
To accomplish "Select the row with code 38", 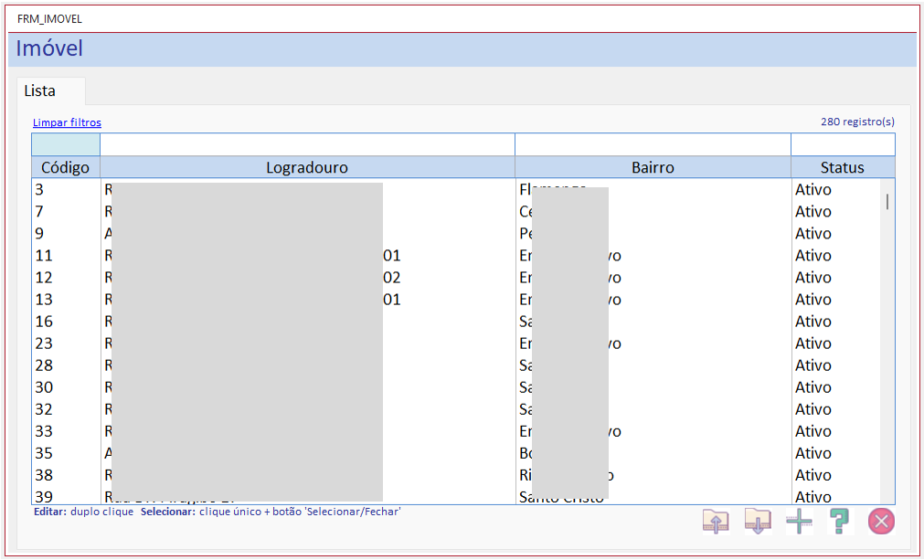I will point(456,475).
